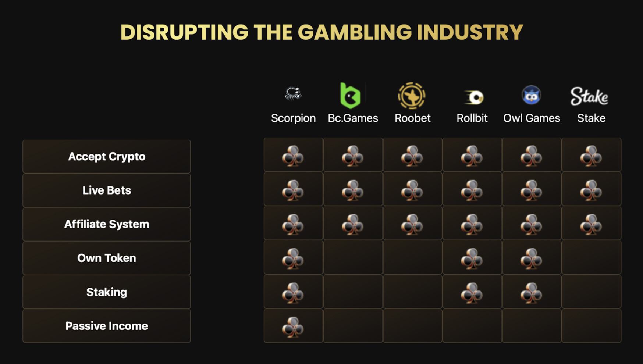Select the Accept Crypto row label
The image size is (643, 364).
[107, 157]
